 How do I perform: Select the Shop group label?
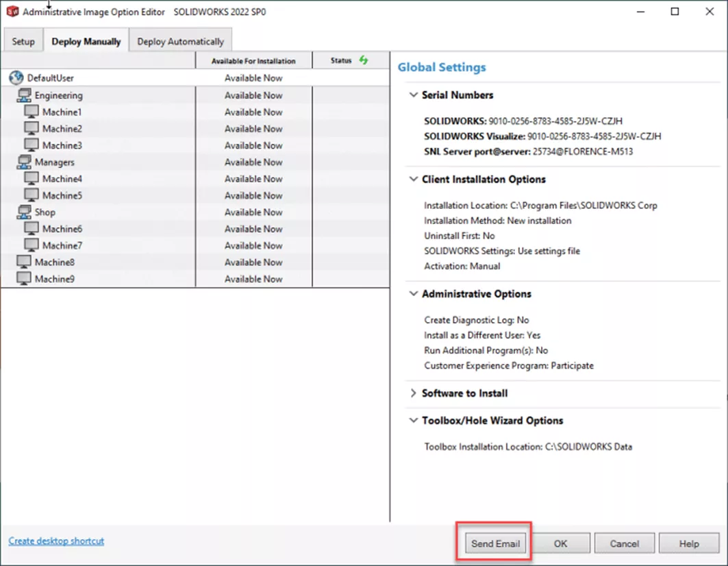pos(45,212)
